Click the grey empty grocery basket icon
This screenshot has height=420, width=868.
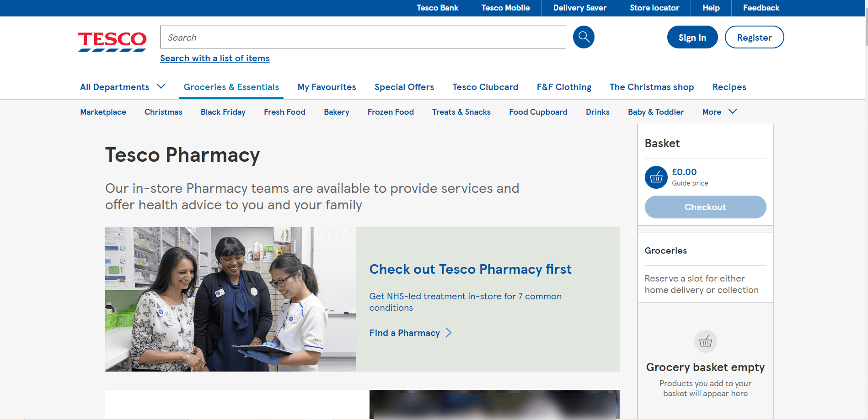tap(705, 341)
